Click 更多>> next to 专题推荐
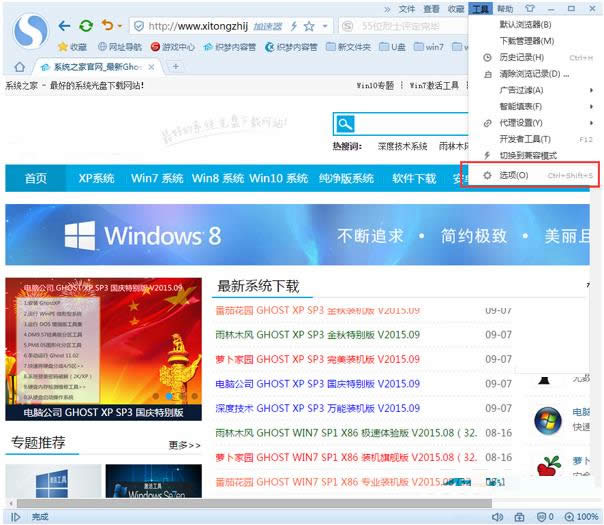The width and height of the screenshot is (604, 525). (x=185, y=445)
